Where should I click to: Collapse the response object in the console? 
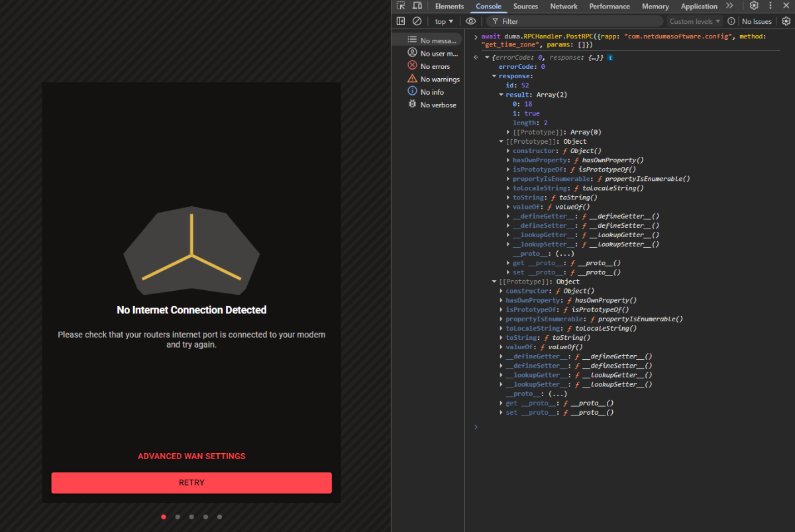click(494, 76)
